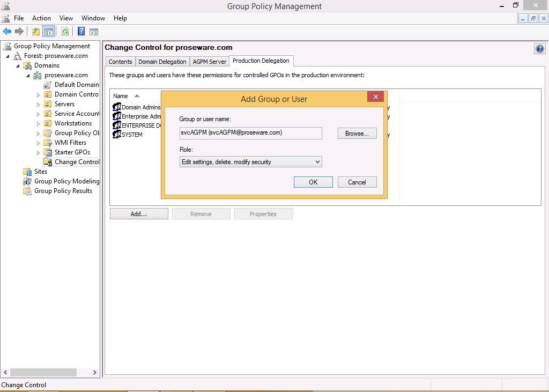Click the Browse... button
This screenshot has height=392, width=549.
click(x=357, y=134)
